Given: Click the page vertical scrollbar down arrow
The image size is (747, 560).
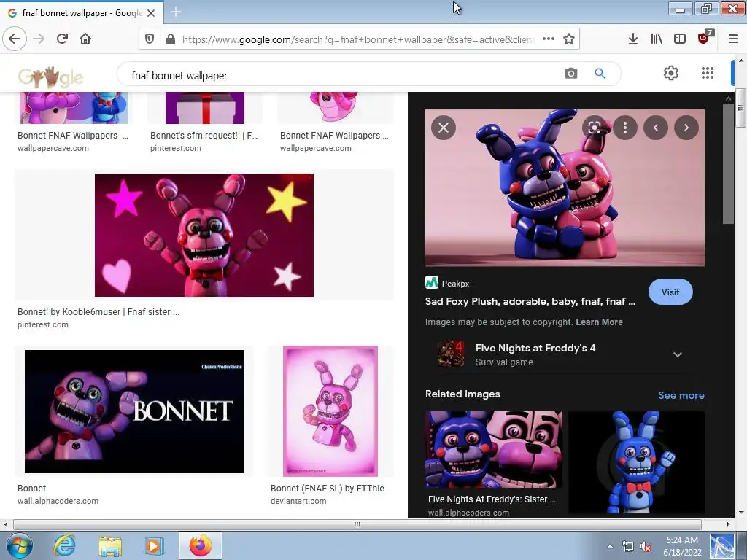Looking at the screenshot, I should [x=741, y=513].
